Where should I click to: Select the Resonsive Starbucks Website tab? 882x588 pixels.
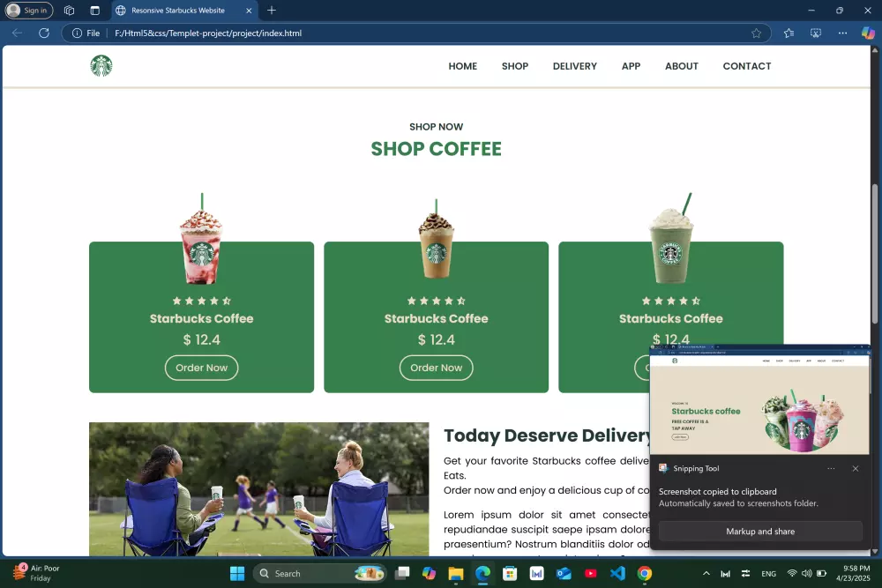tap(177, 10)
